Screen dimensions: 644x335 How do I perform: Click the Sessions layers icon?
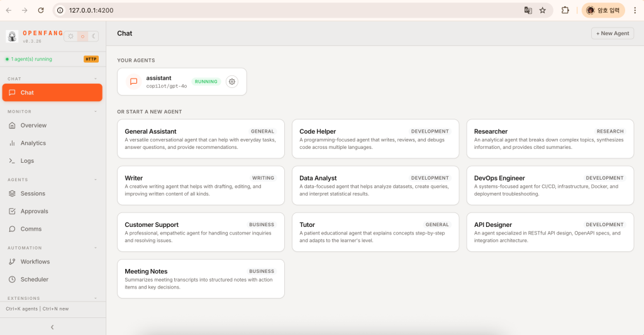click(12, 194)
